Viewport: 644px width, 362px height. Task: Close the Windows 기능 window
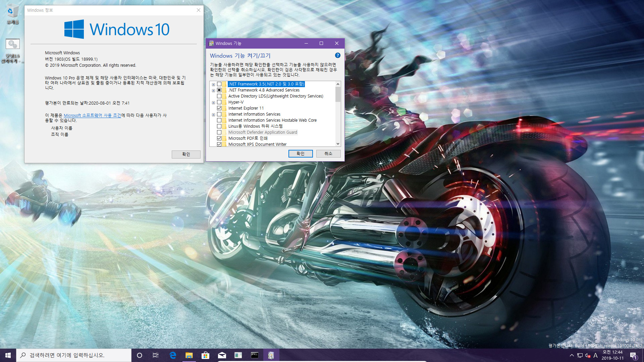click(x=337, y=43)
